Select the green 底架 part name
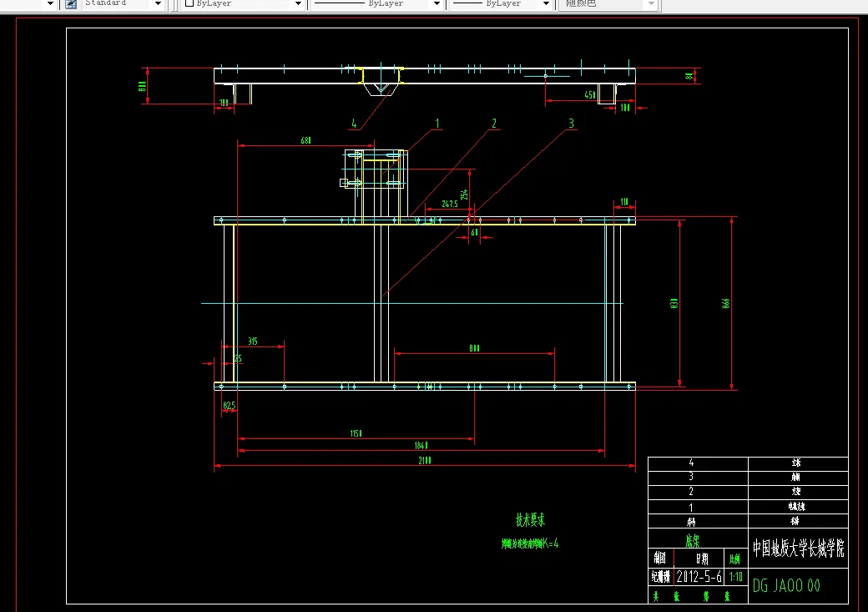The image size is (868, 612). pyautogui.click(x=692, y=540)
